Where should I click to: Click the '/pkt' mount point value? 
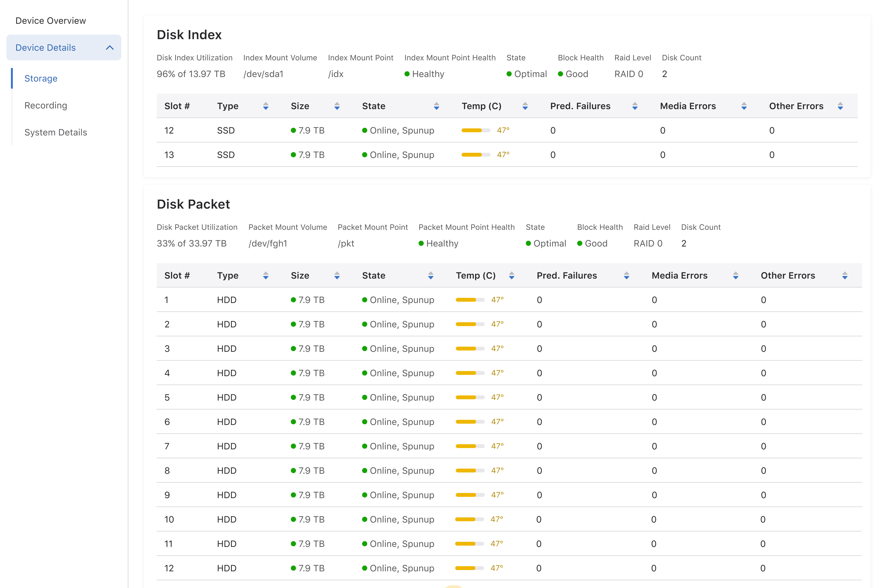click(x=346, y=243)
